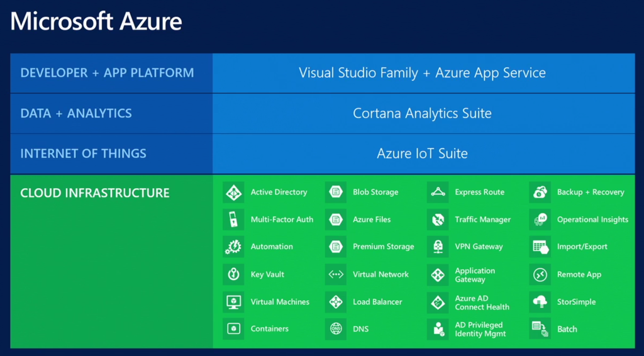Screen dimensions: 644x356
Task: Click the Cortana Analytics Suite banner
Action: coord(422,114)
